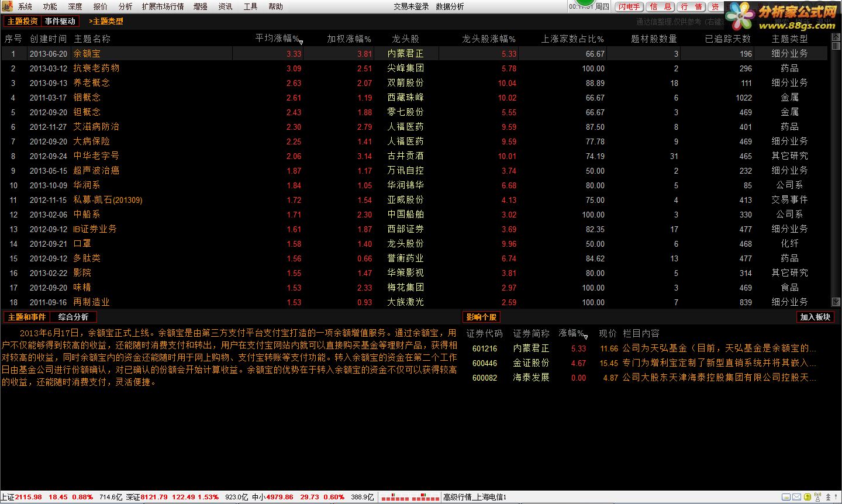Click leading stock 中国船舶
This screenshot has height=504, width=842.
point(405,214)
